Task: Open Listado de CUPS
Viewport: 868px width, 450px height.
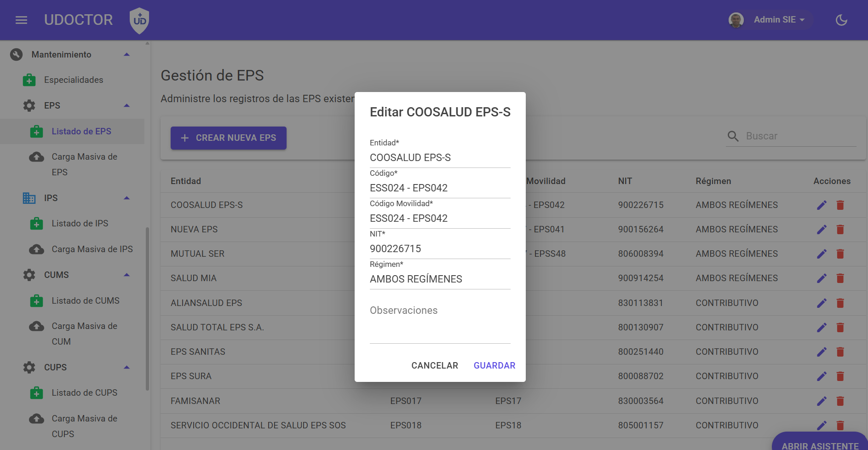Action: pos(85,393)
